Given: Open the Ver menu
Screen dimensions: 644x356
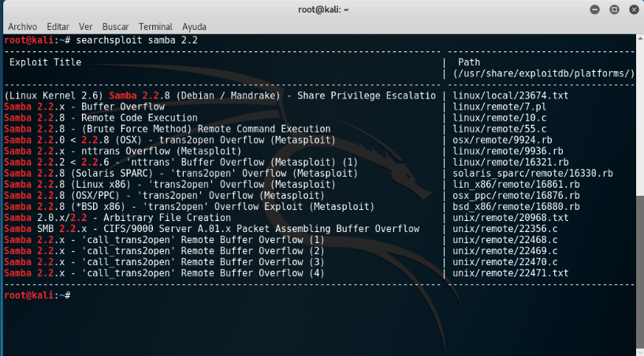Looking at the screenshot, I should tap(85, 27).
